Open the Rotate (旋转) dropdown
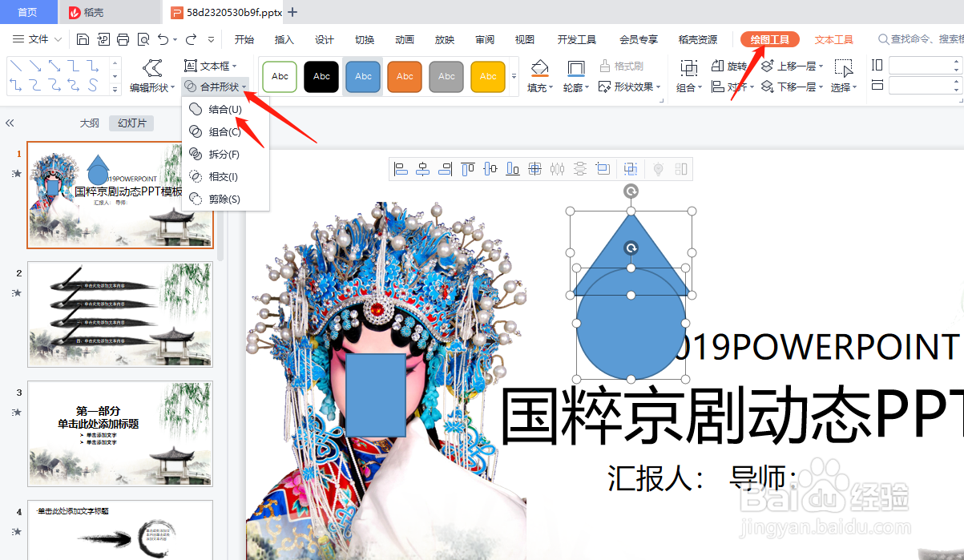964x560 pixels. 731,66
